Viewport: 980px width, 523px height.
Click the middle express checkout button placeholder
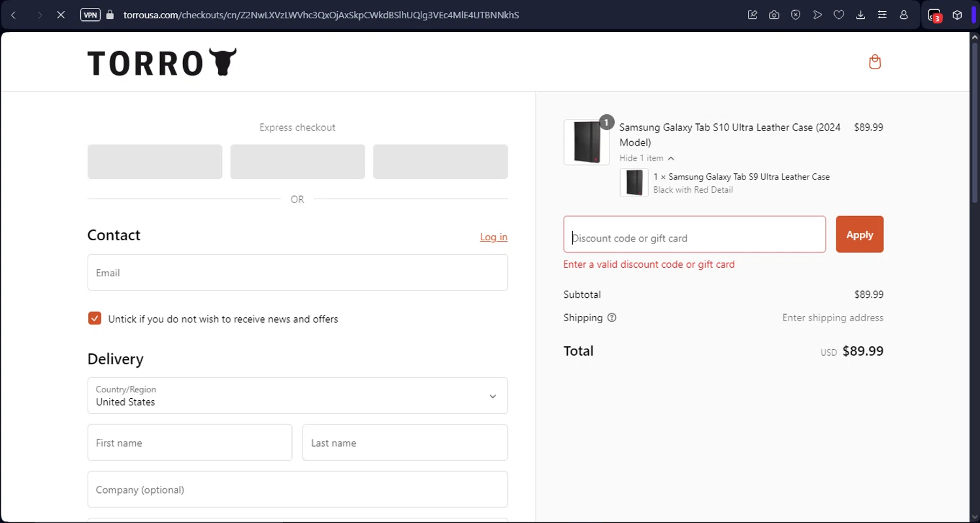[297, 162]
